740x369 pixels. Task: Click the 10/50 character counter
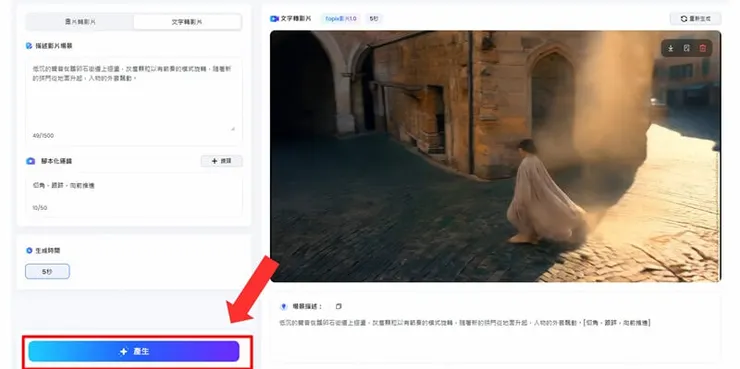40,208
